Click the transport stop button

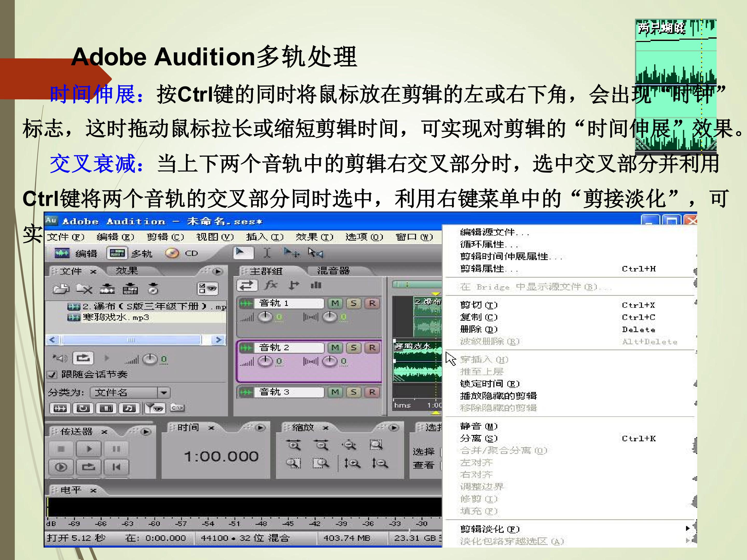(x=61, y=449)
